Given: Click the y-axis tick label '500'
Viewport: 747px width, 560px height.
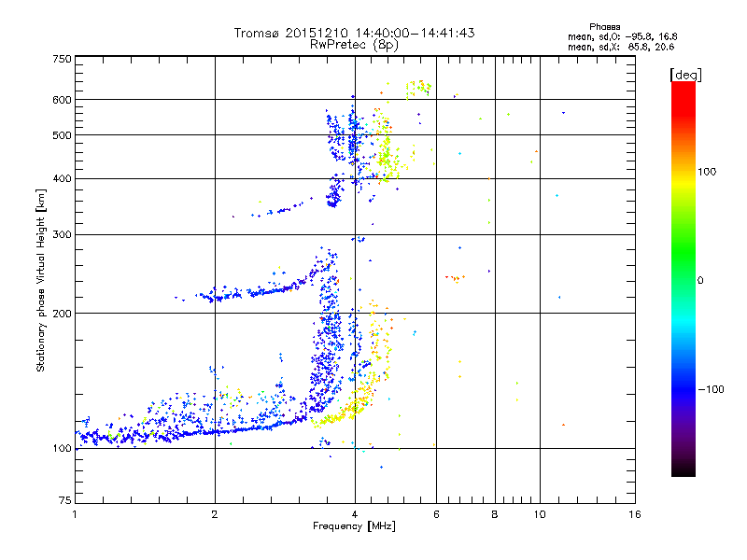Looking at the screenshot, I should pos(63,135).
